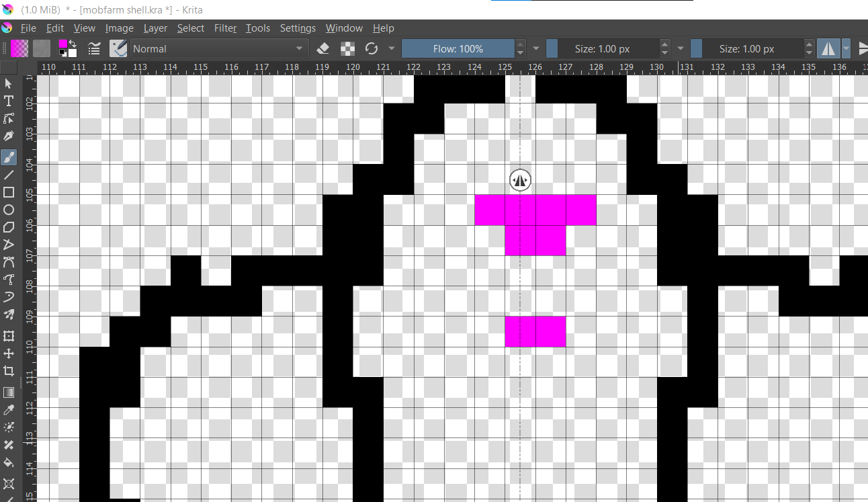
Task: Open the brush presets chooser icon
Action: 119,48
